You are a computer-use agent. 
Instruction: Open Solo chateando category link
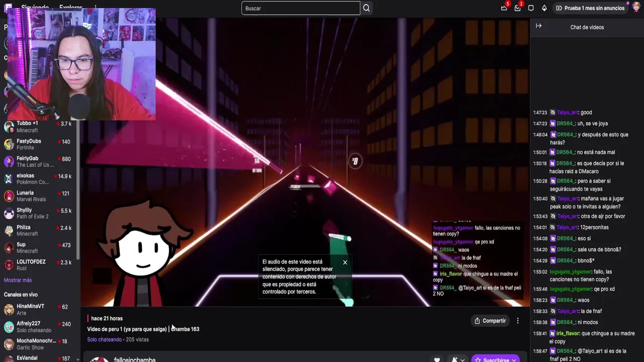pyautogui.click(x=104, y=339)
